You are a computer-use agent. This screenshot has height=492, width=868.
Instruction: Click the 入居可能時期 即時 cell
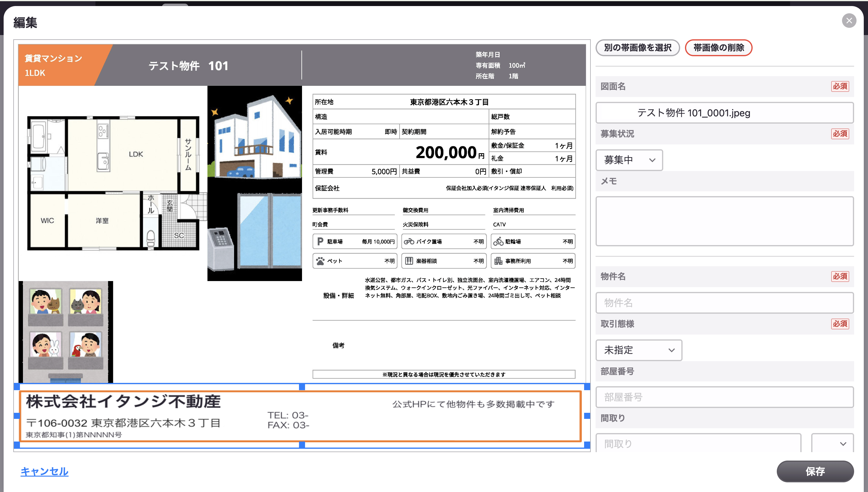tap(356, 131)
